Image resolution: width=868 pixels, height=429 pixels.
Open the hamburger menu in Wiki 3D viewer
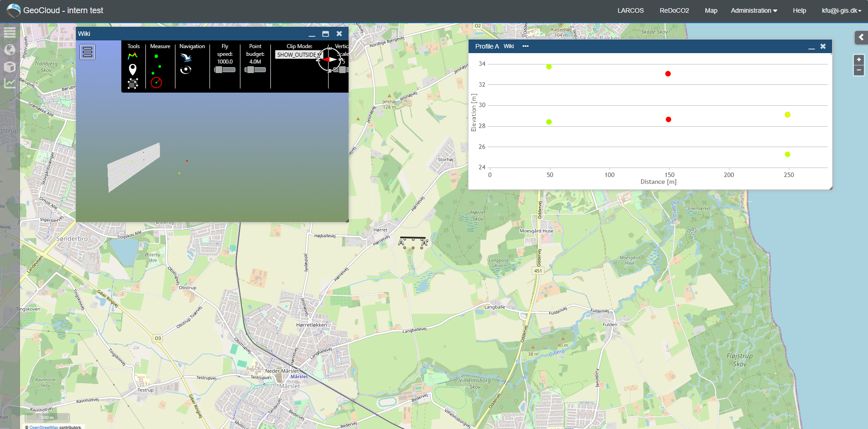point(88,52)
